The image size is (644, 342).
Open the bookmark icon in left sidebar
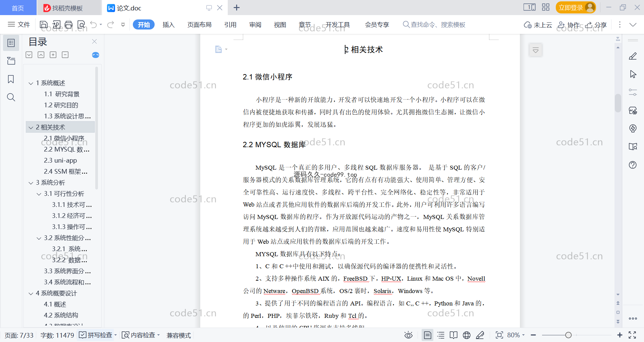pos(11,79)
